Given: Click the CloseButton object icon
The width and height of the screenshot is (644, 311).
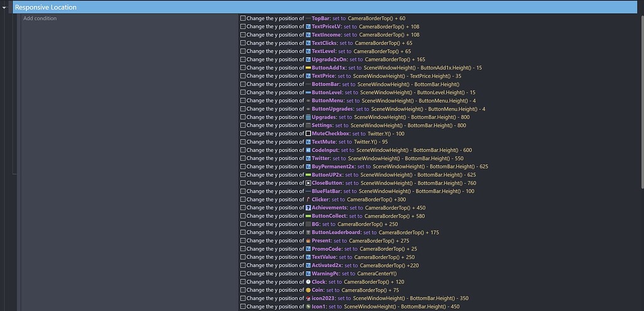Looking at the screenshot, I should click(x=308, y=183).
